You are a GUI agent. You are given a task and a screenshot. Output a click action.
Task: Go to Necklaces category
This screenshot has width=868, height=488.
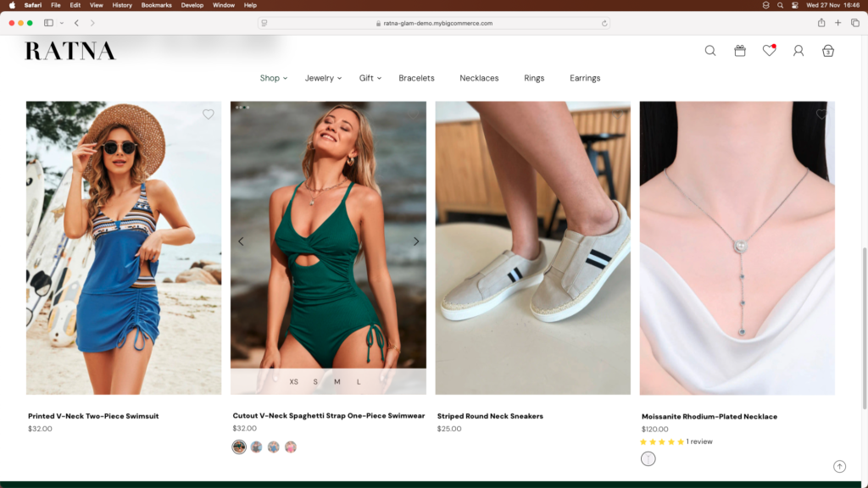[x=479, y=78]
